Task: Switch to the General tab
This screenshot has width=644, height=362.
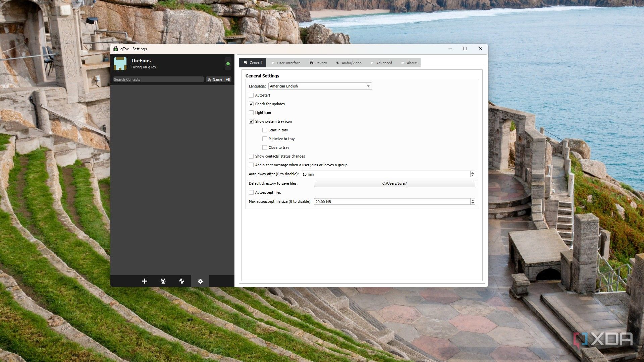Action: [x=253, y=63]
